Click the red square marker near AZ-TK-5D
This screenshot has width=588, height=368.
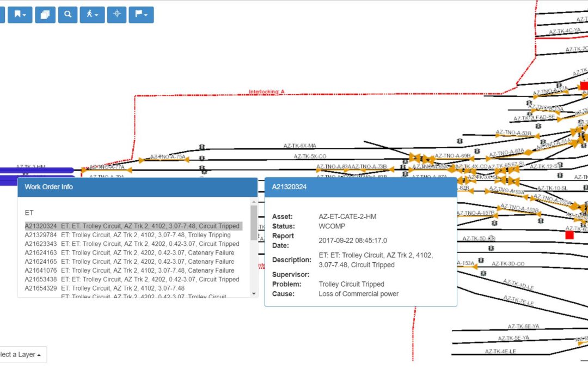pyautogui.click(x=569, y=235)
